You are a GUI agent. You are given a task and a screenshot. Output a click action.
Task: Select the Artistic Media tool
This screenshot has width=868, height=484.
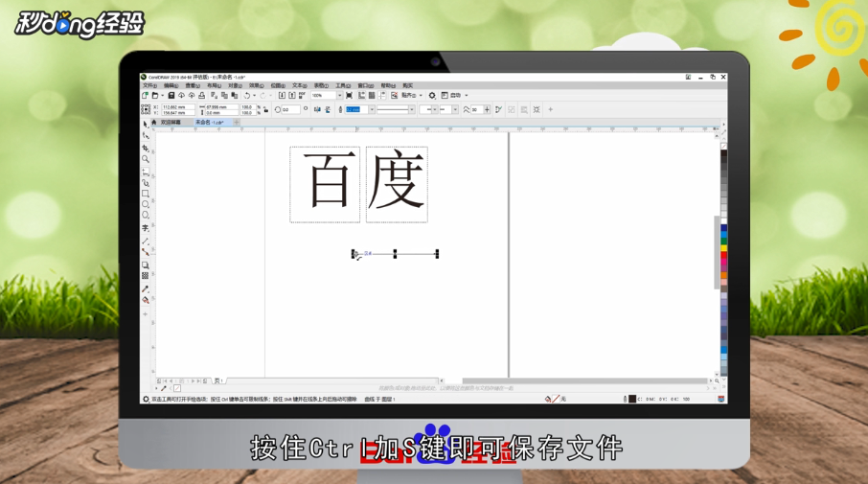tap(146, 183)
